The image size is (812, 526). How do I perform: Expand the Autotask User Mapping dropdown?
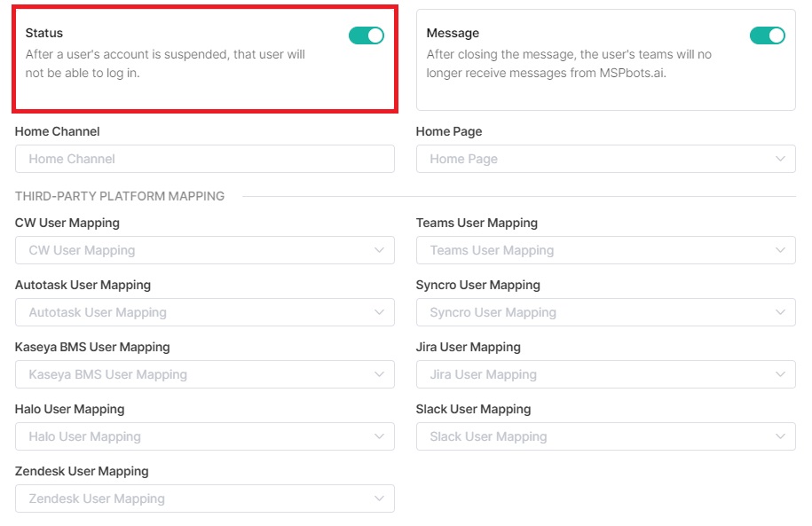[x=204, y=312]
